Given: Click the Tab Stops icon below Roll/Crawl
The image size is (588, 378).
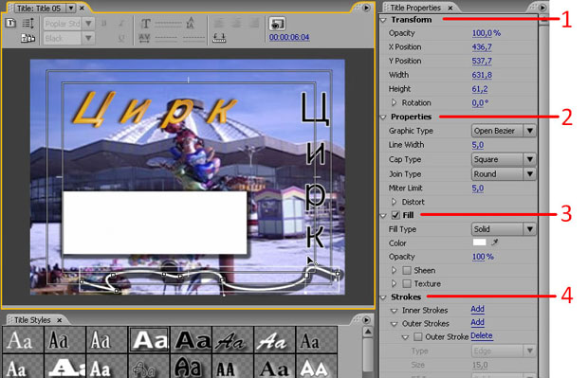Looking at the screenshot, I should click(28, 38).
